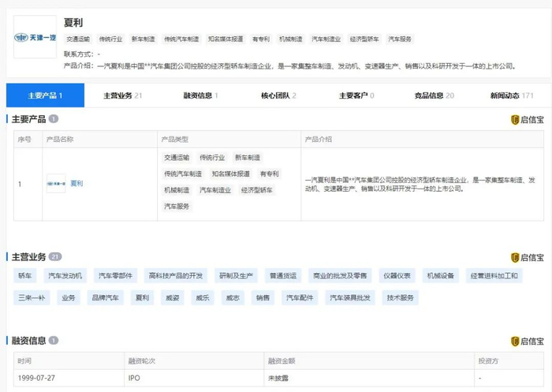Click the 轿车 business tag
The image size is (552, 392).
[x=25, y=275]
